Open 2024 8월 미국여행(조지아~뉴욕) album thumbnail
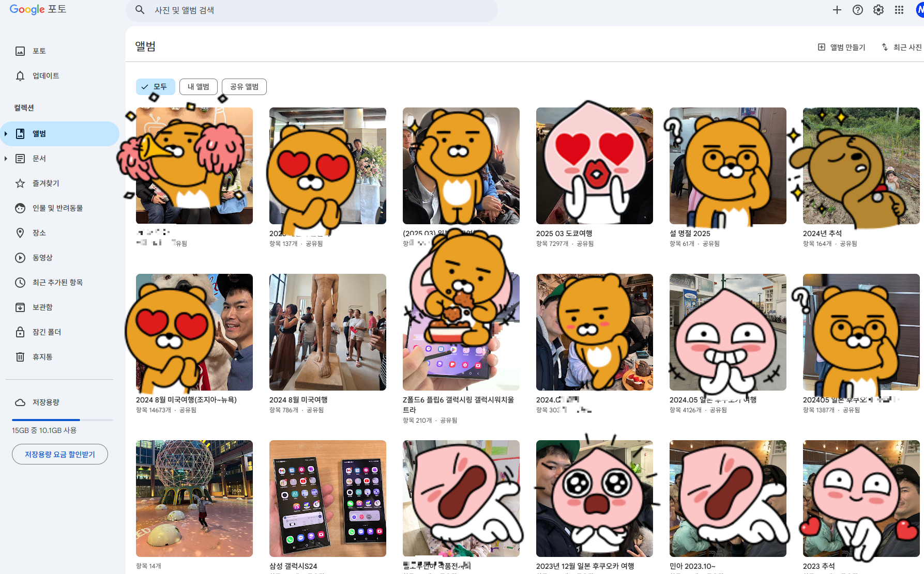The height and width of the screenshot is (574, 924). 194,332
